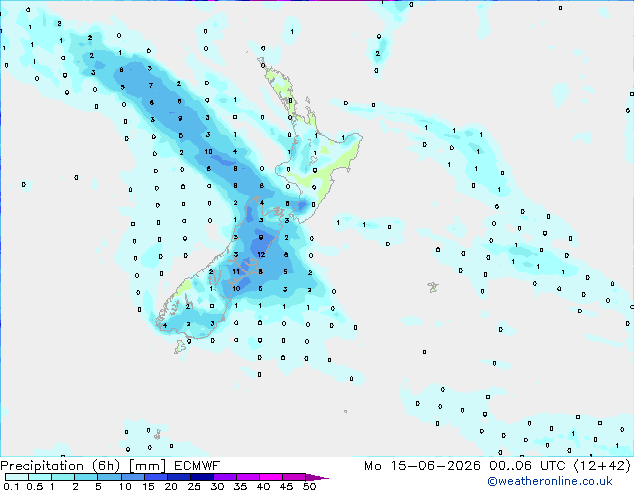Click the 15–20 mm legend color swatch
This screenshot has height=490, width=634.
(x=155, y=477)
